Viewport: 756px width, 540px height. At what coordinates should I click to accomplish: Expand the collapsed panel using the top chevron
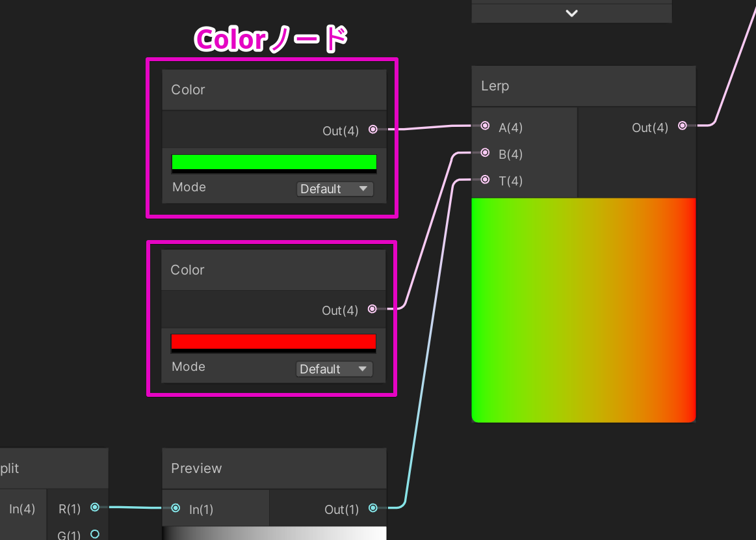pyautogui.click(x=571, y=12)
